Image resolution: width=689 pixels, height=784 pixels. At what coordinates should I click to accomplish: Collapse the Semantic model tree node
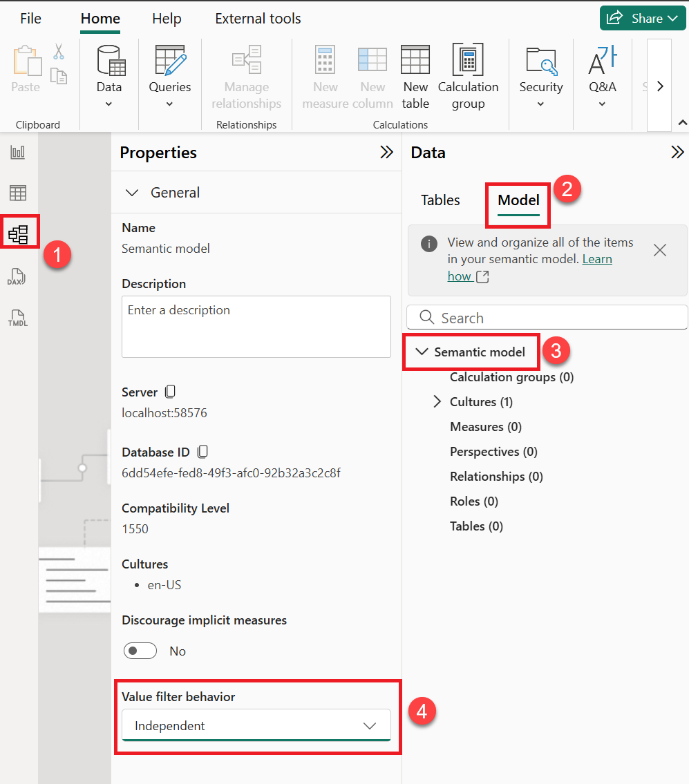point(422,352)
